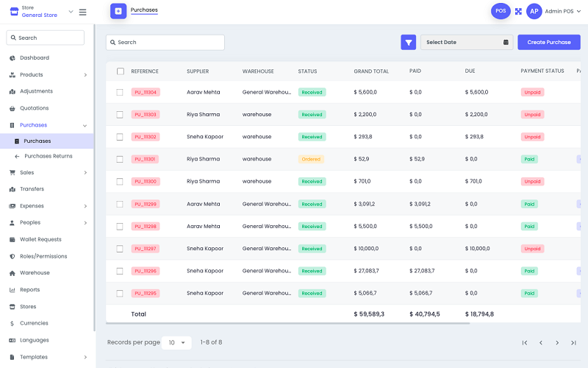Navigate to Dashboard in sidebar
The height and width of the screenshot is (368, 588).
point(35,57)
